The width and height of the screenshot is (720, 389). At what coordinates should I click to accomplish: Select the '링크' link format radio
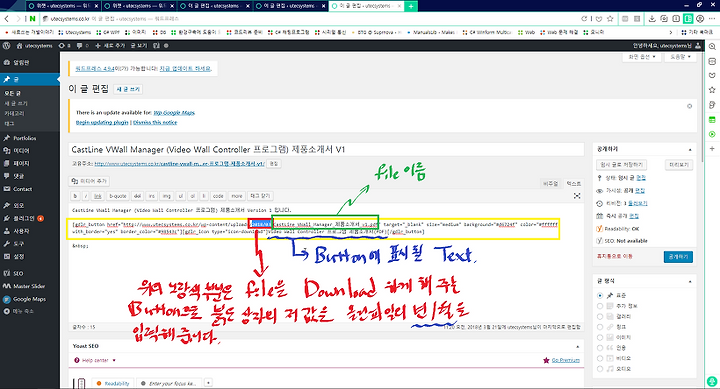(600, 327)
